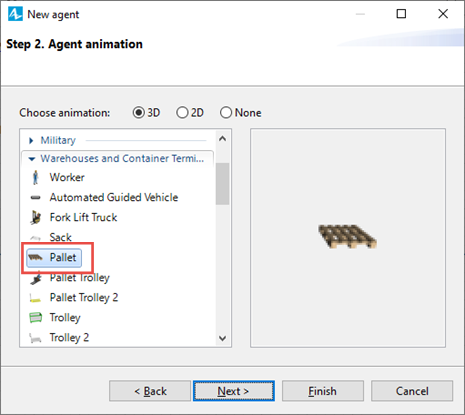
Task: Switch animation type to 2D
Action: (x=182, y=113)
